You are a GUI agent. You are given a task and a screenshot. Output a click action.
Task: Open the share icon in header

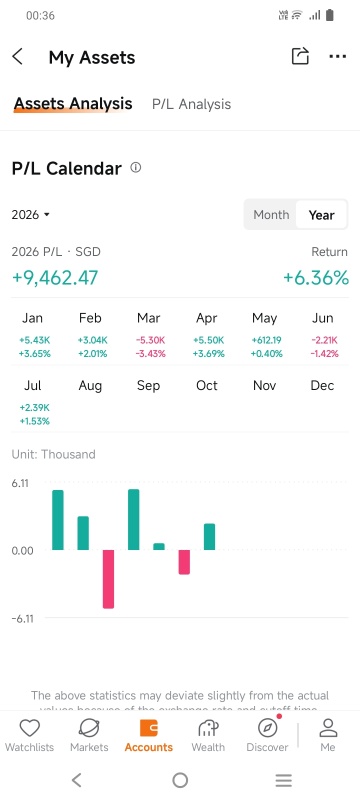[300, 56]
